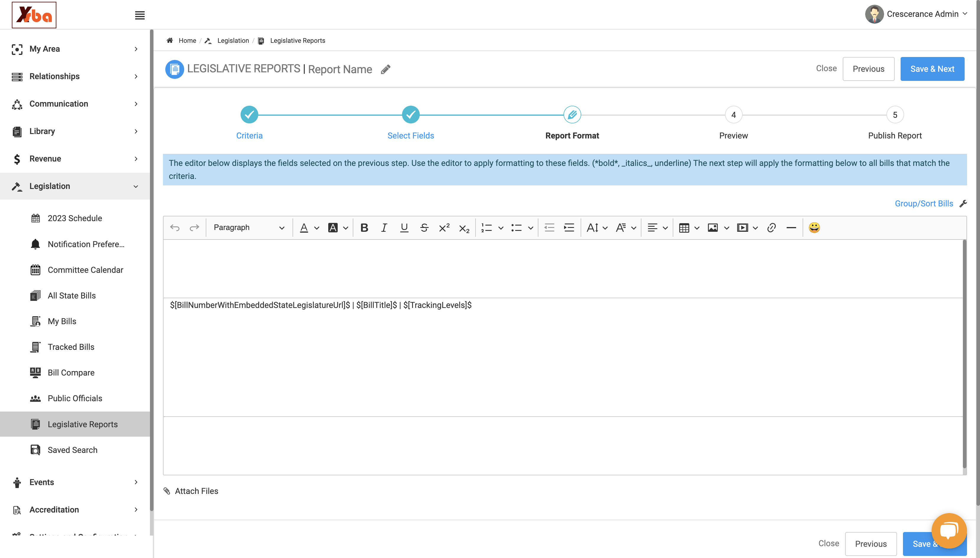Apply italic formatting

[384, 228]
